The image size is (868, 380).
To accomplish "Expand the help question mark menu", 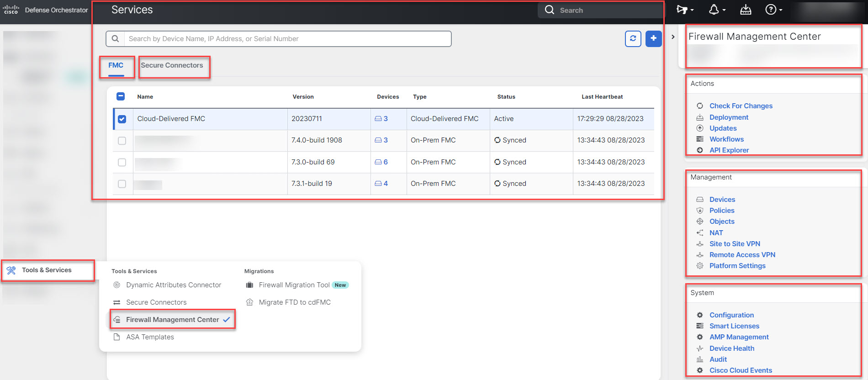I will (773, 10).
